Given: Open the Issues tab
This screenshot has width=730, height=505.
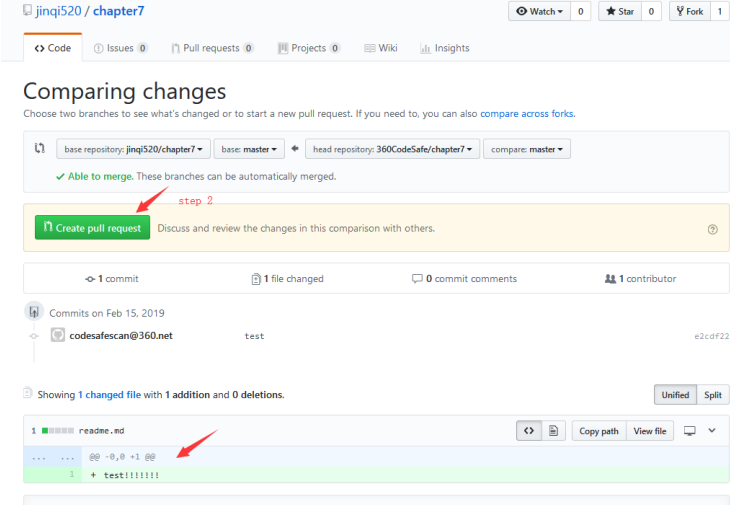Looking at the screenshot, I should point(121,48).
